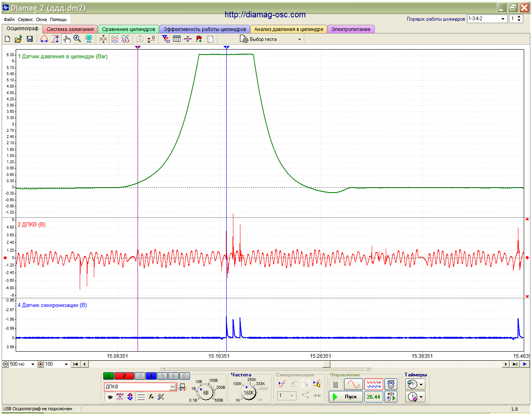Toggle channel 2 red button
The width and height of the screenshot is (532, 414).
point(124,376)
